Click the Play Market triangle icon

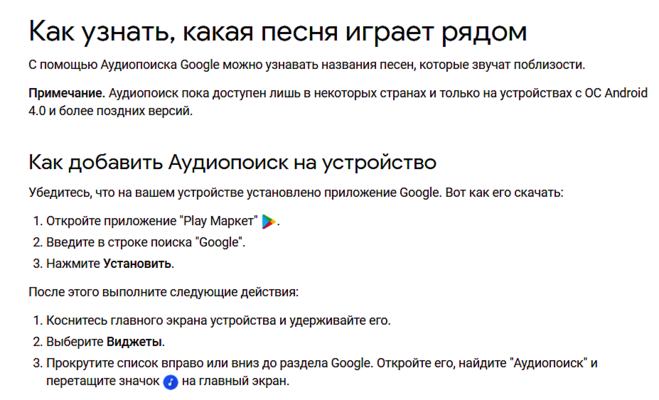270,221
